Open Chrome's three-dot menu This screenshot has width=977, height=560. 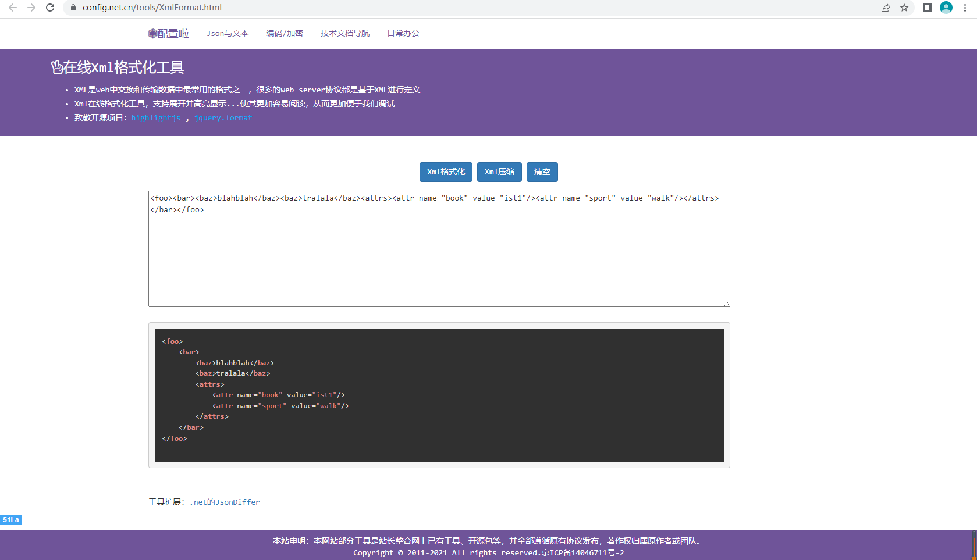(965, 8)
